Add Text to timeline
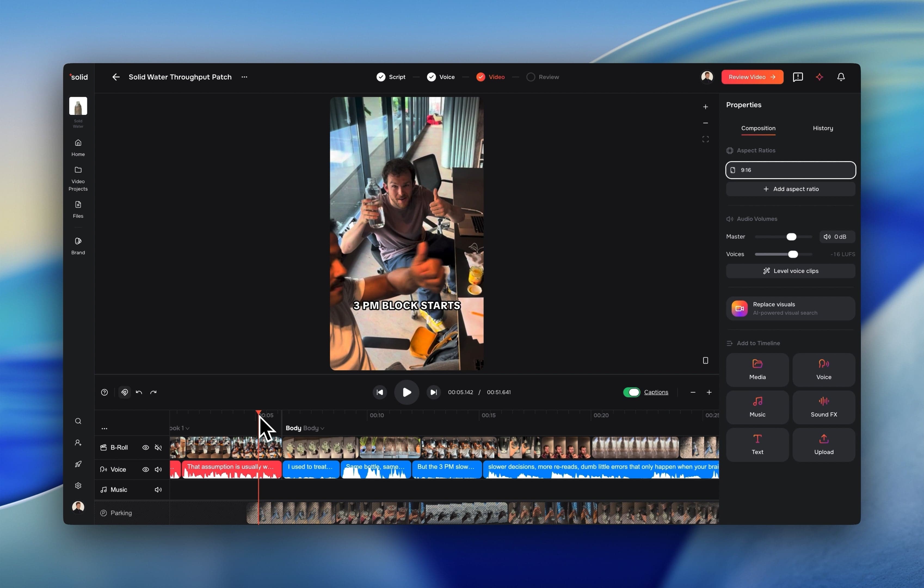The image size is (924, 588). pyautogui.click(x=757, y=445)
